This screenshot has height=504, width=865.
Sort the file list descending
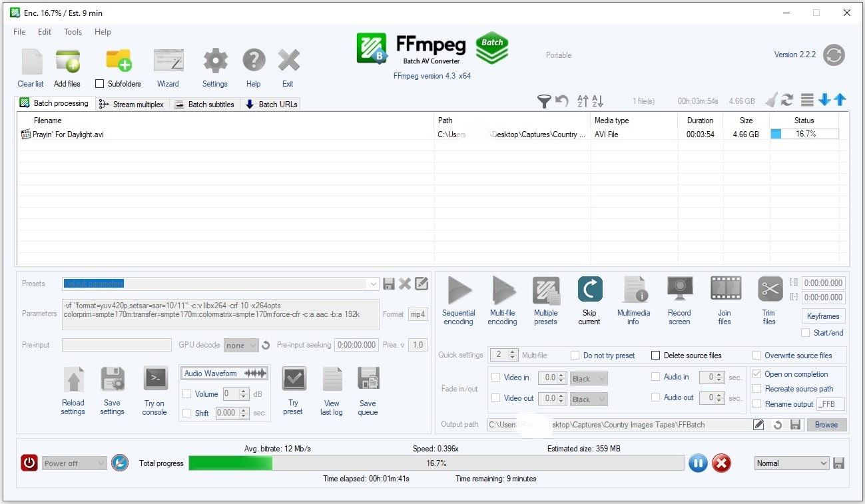tap(597, 101)
